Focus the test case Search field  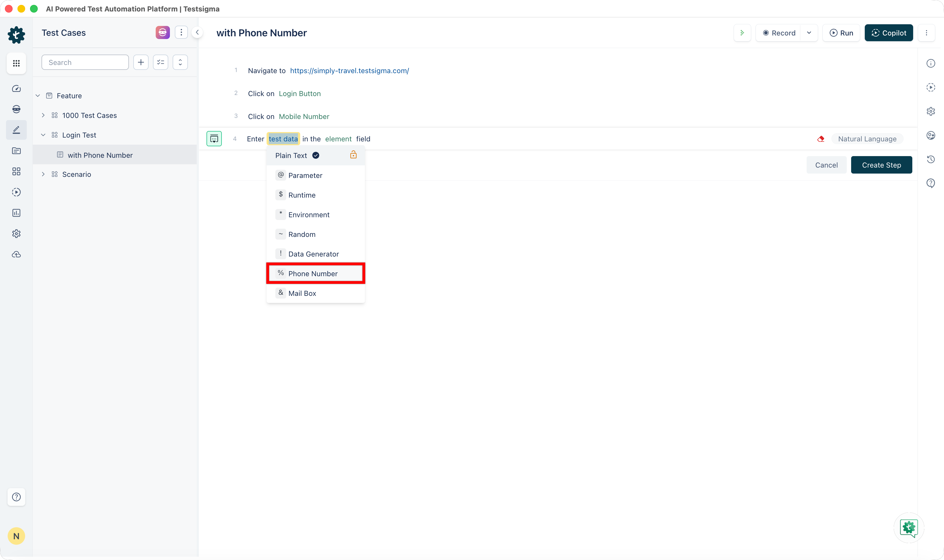(x=85, y=62)
